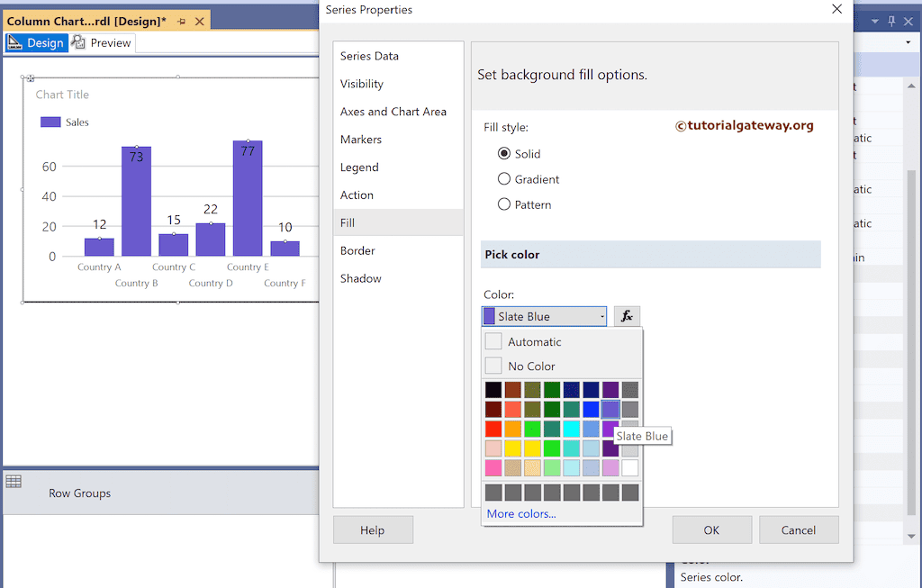The height and width of the screenshot is (588, 922).
Task: Open the More colors link
Action: (521, 513)
